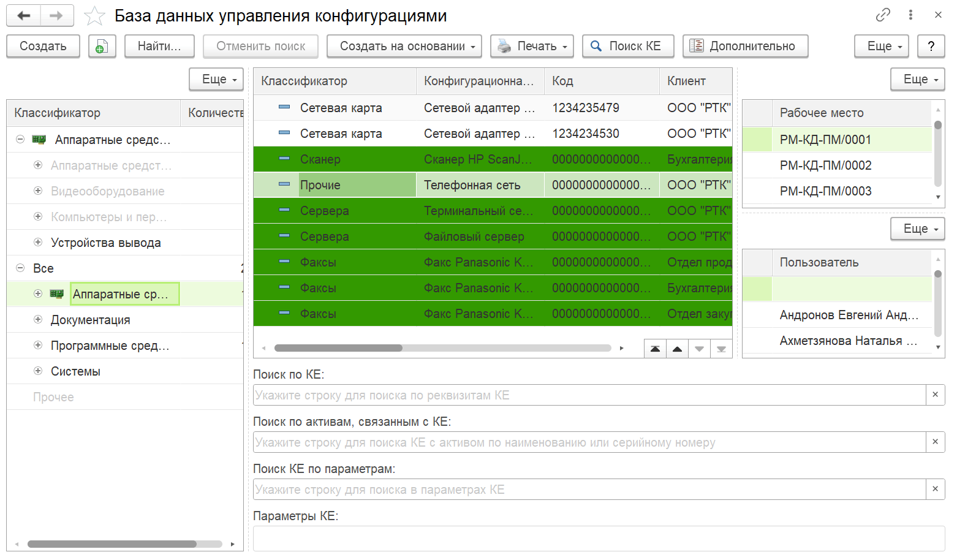The width and height of the screenshot is (957, 560).
Task: Click the Дополнительно button
Action: 746,46
